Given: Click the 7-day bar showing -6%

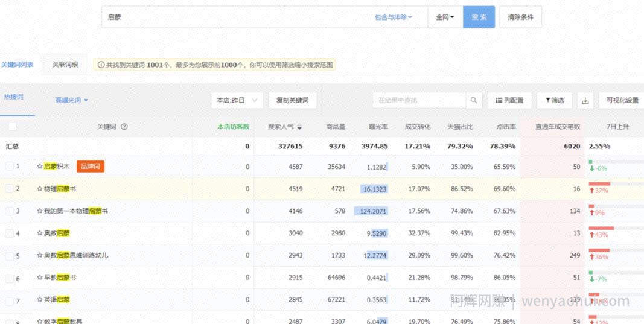Looking at the screenshot, I should (590, 162).
